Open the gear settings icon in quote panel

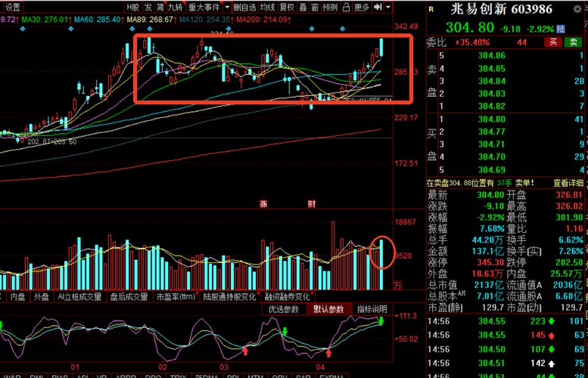coord(577,9)
